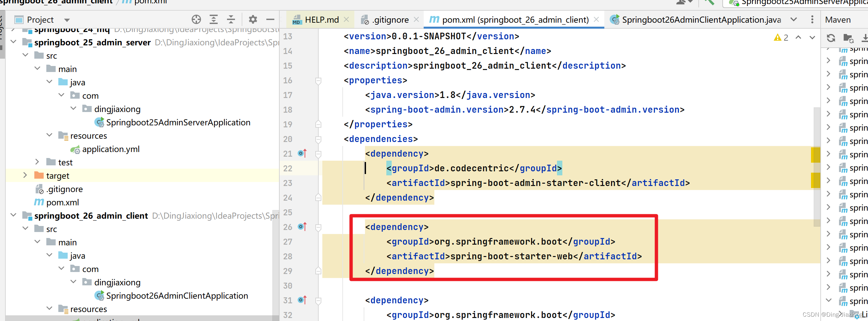
Task: Open editor tab options menu
Action: pos(812,20)
